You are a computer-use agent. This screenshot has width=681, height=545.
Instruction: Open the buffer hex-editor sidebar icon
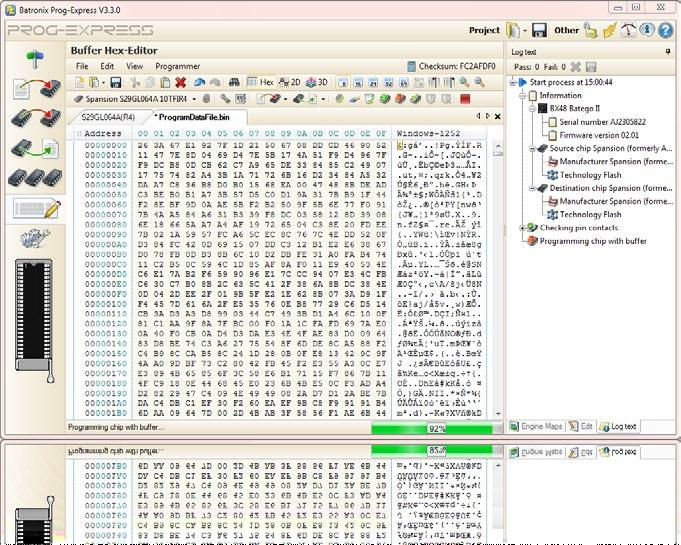[x=36, y=209]
